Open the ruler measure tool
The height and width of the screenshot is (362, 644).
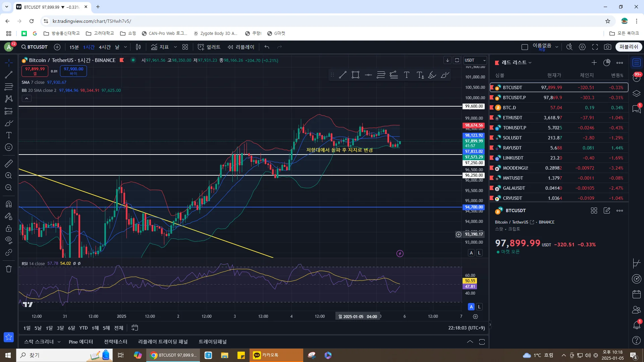click(x=9, y=163)
